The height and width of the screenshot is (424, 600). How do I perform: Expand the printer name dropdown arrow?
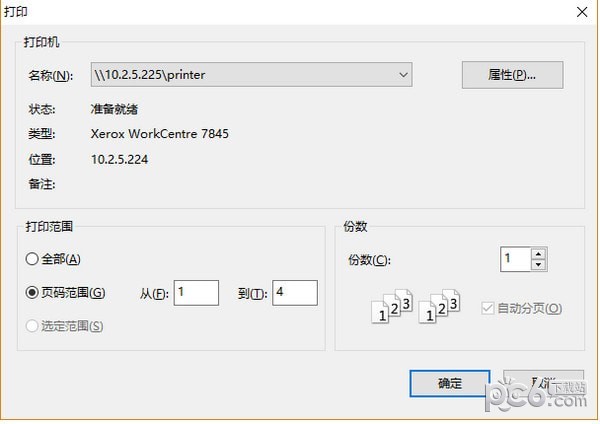coord(402,74)
